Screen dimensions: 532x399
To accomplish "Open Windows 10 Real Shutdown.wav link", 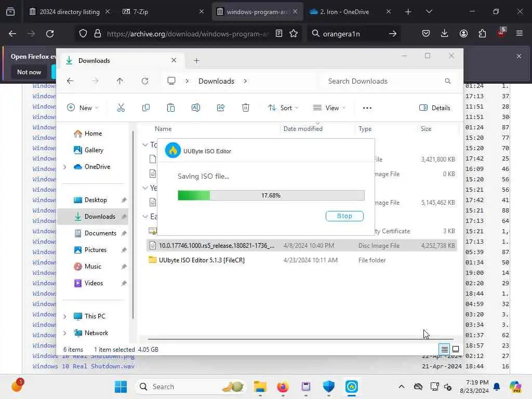I will point(84,366).
